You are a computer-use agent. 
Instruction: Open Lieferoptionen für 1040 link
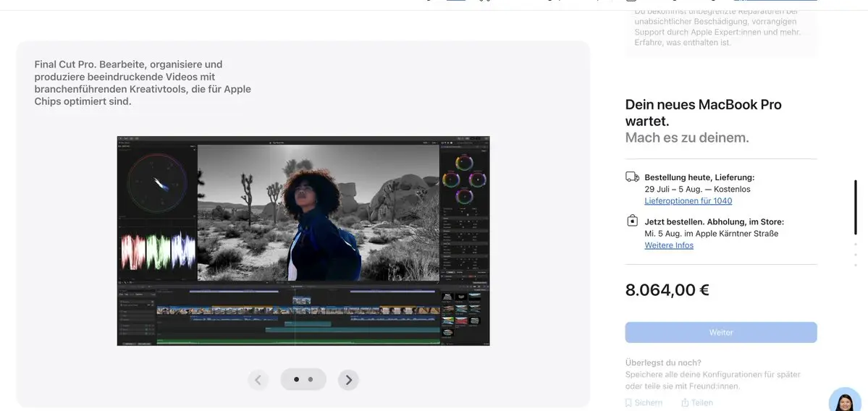(688, 201)
